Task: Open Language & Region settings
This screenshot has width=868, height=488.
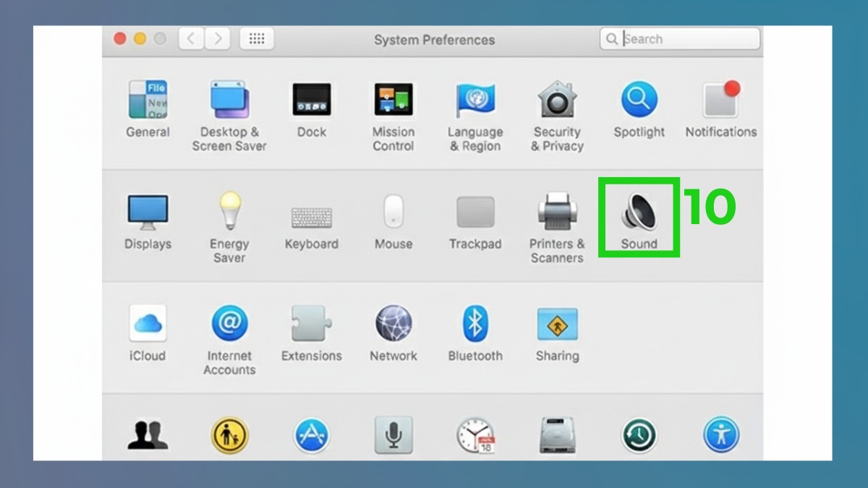Action: tap(475, 103)
